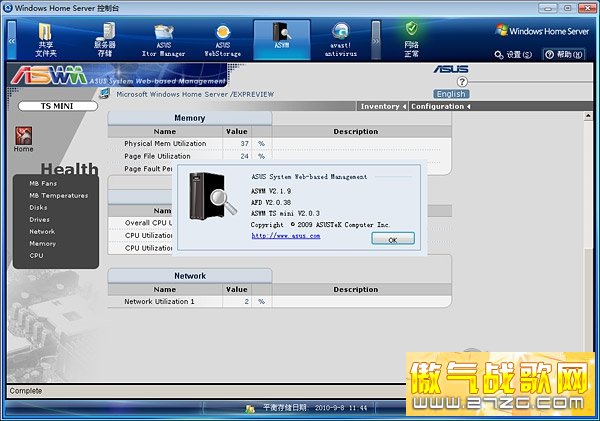The image size is (600, 421).
Task: Click the ASWM logo banner
Action: [119, 76]
